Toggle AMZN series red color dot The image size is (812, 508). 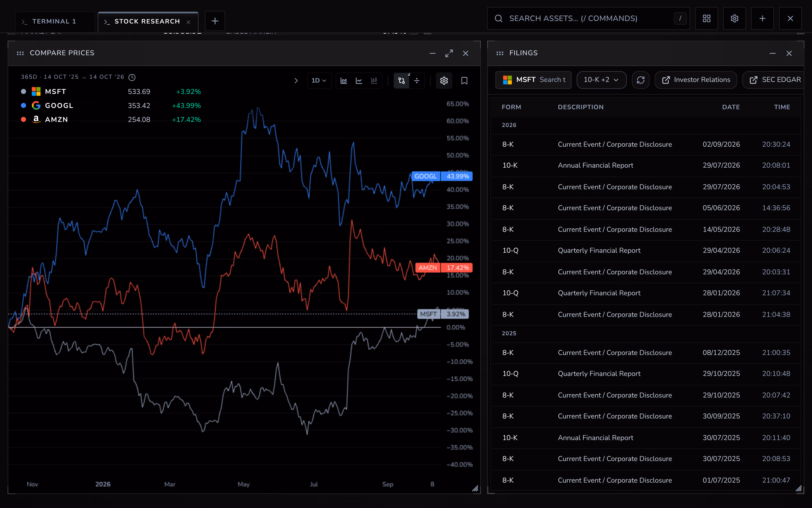pyautogui.click(x=23, y=120)
